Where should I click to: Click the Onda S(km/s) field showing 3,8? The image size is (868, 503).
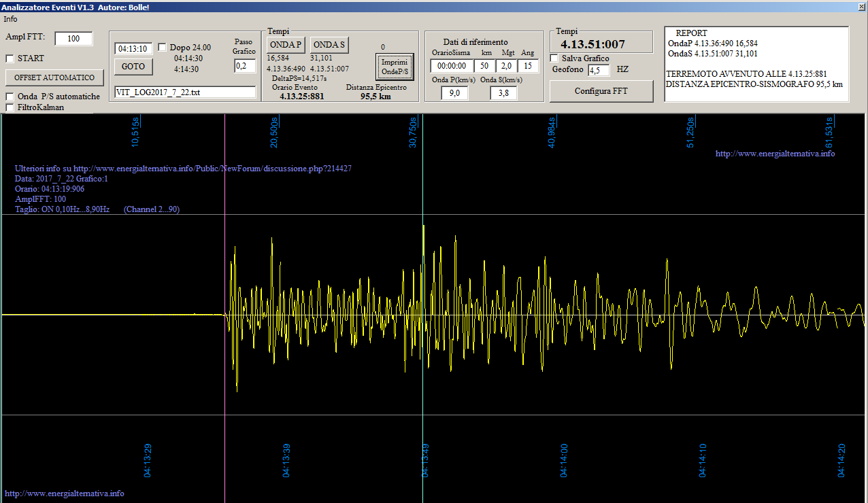click(503, 93)
